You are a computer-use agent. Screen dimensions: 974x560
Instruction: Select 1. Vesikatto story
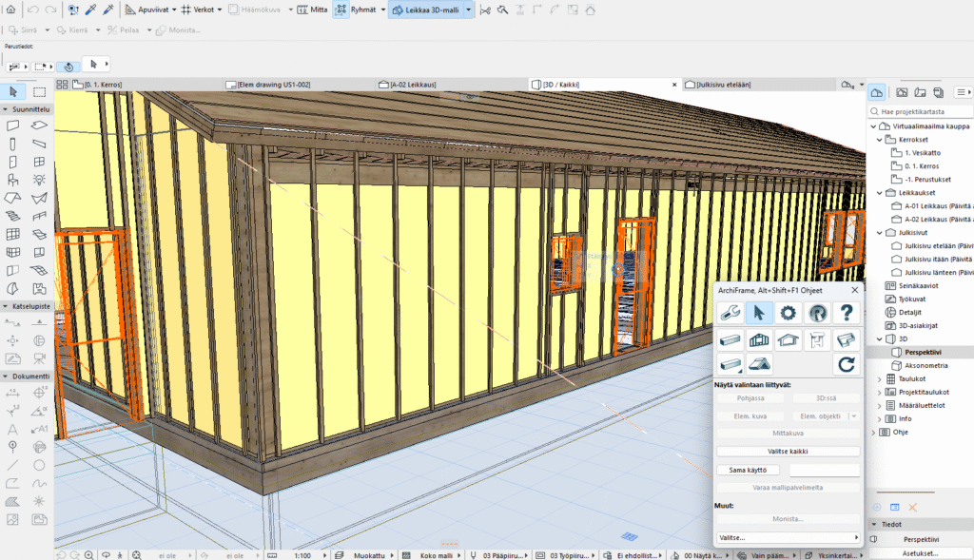click(922, 153)
